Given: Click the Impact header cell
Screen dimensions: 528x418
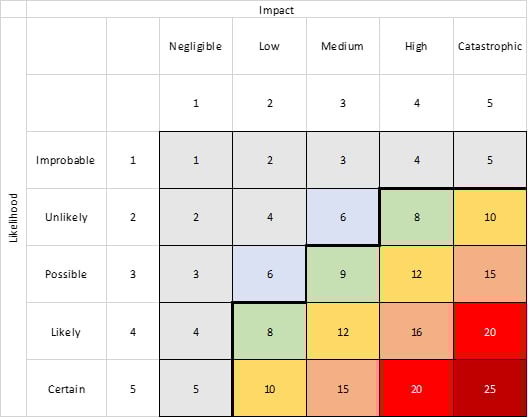Looking at the screenshot, I should coord(276,9).
